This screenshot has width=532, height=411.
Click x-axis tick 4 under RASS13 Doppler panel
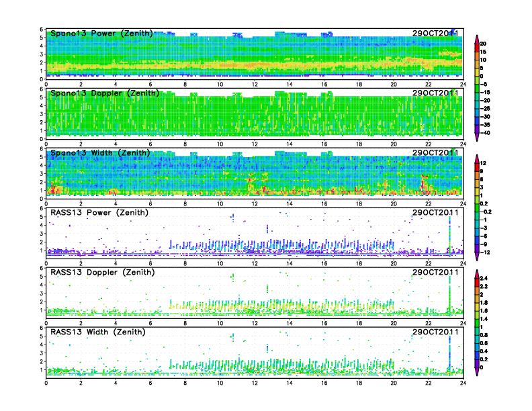click(x=116, y=323)
